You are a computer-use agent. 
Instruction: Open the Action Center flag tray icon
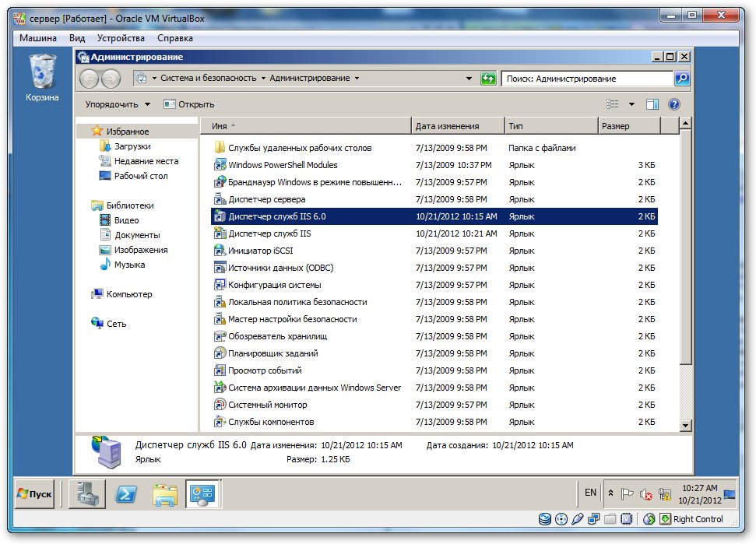[627, 493]
